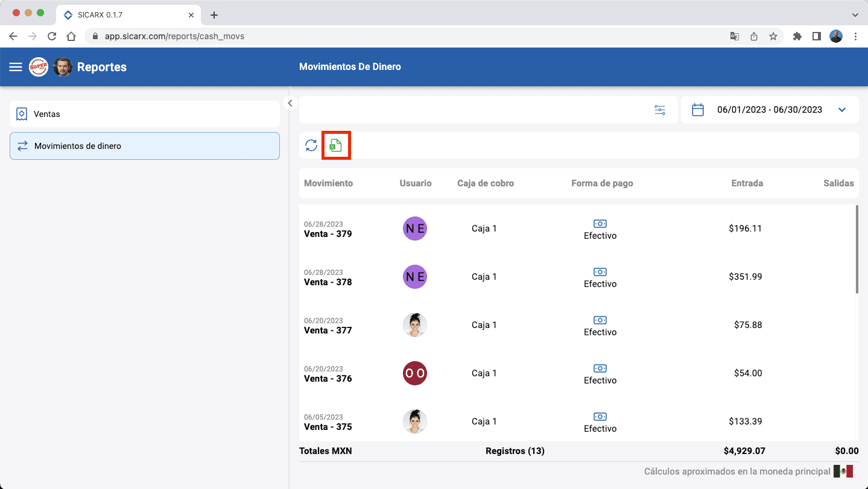
Task: Refresh the money movements list
Action: [311, 145]
